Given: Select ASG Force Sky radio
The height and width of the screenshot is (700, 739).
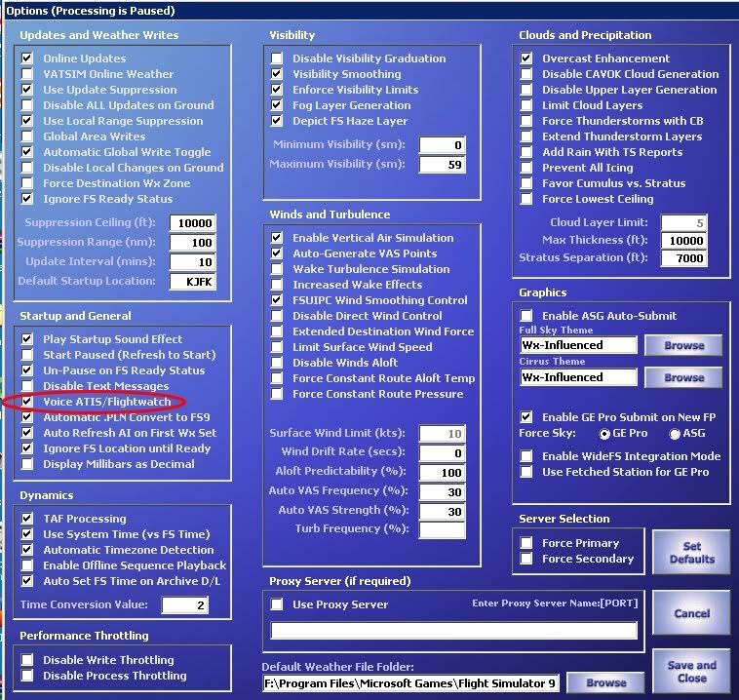Looking at the screenshot, I should coord(675,434).
